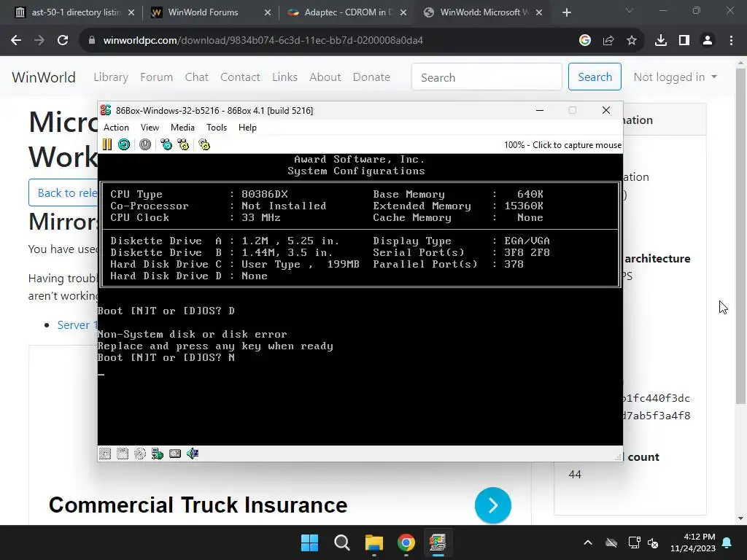Open taskbar Search
Viewport: 747px width, 560px height.
pos(342,542)
